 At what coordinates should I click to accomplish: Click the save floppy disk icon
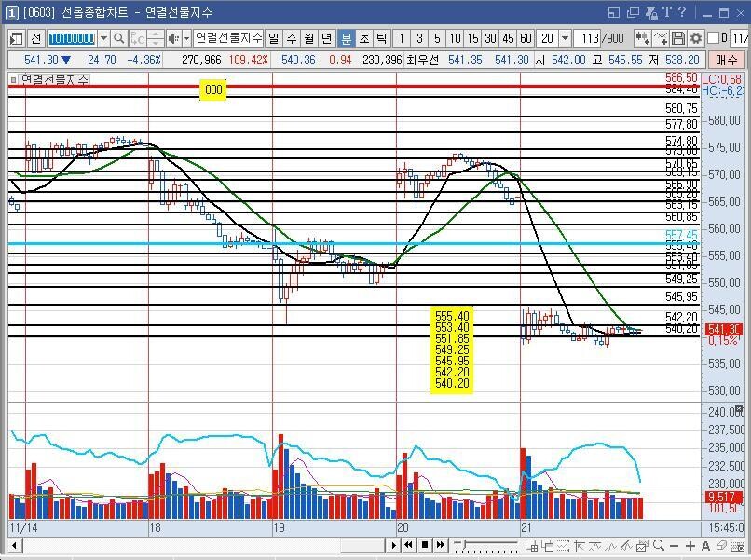tap(678, 38)
